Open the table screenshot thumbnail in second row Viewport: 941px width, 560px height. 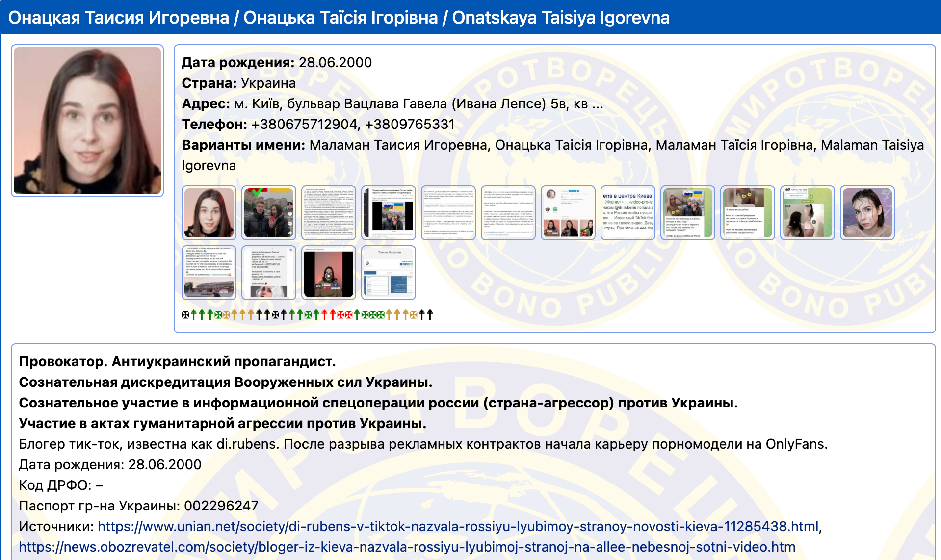[389, 273]
